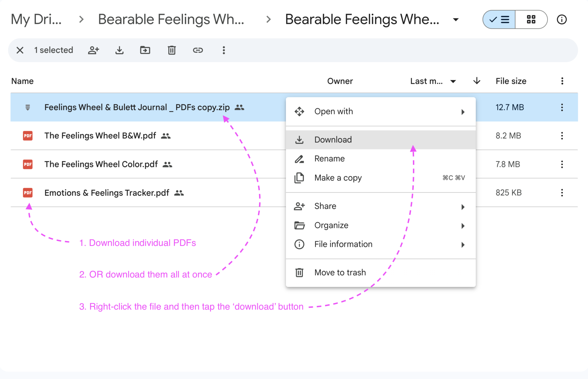Click the PDF icon for The Feelings Wheel B&W
588x379 pixels.
coord(28,136)
